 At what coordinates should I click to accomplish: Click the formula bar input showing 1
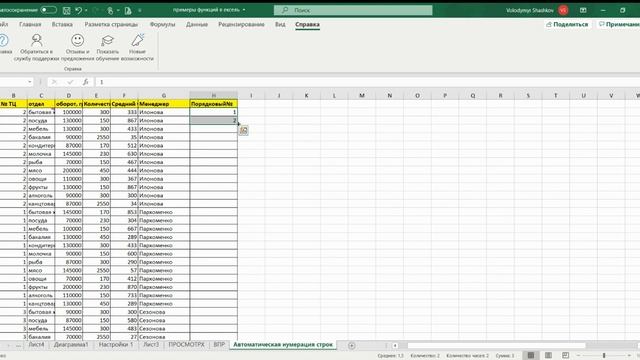coord(367,82)
